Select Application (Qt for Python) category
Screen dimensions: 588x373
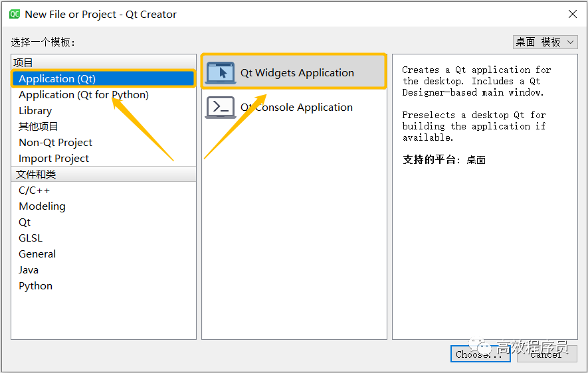(x=103, y=95)
